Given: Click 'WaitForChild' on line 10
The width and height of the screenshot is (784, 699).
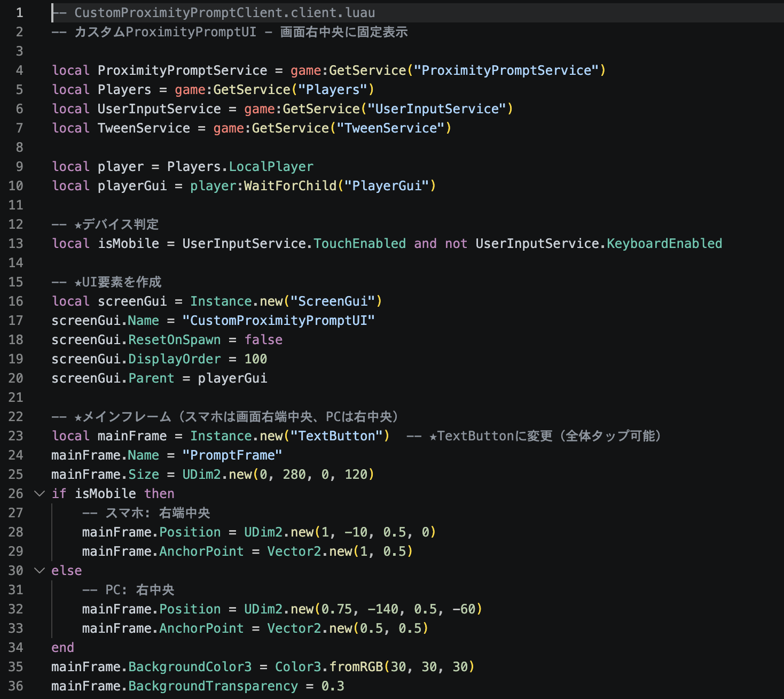Looking at the screenshot, I should coord(291,185).
